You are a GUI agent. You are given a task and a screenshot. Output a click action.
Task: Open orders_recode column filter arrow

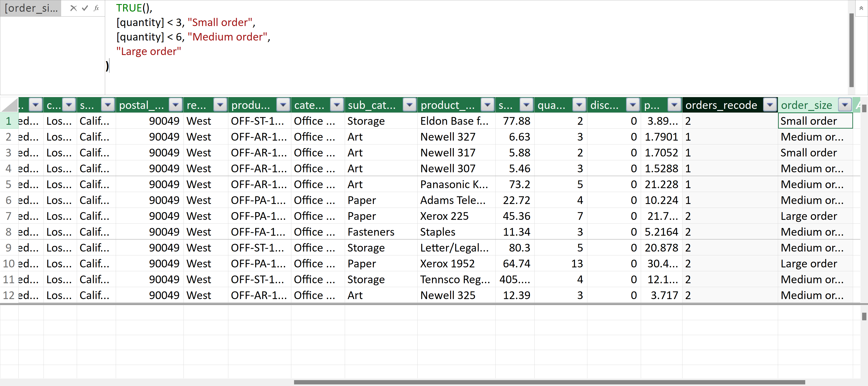770,105
